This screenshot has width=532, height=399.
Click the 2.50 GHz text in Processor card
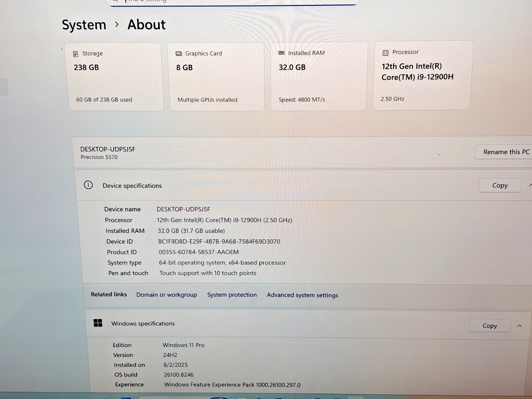pyautogui.click(x=392, y=99)
